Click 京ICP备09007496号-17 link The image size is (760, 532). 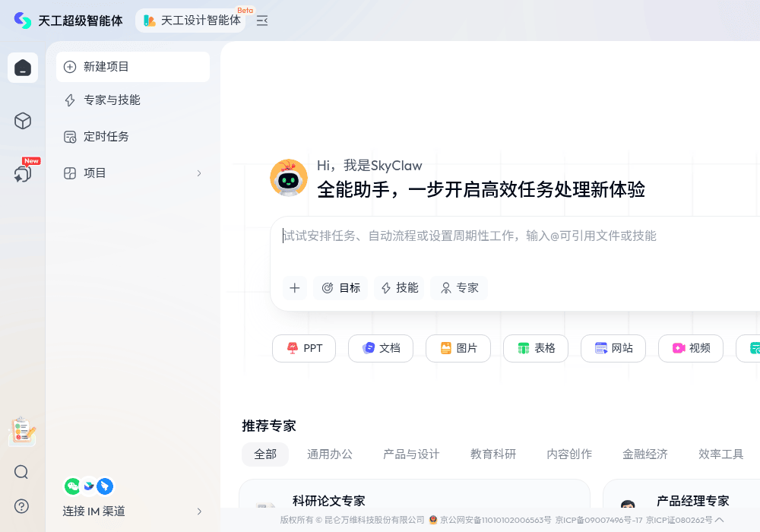(599, 520)
